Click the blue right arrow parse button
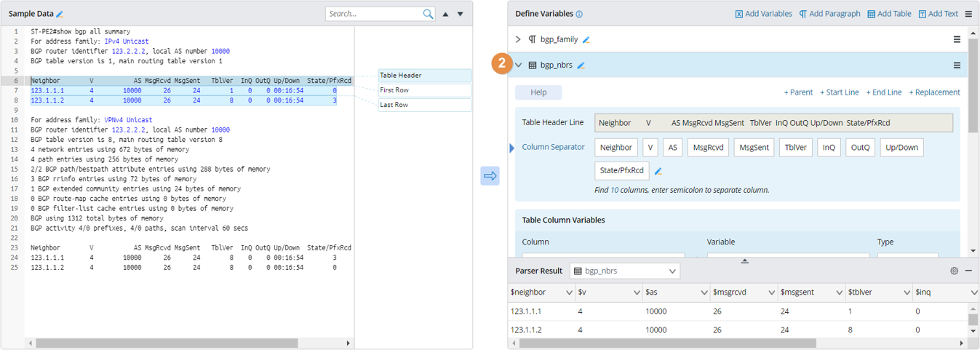The height and width of the screenshot is (350, 980). point(490,176)
